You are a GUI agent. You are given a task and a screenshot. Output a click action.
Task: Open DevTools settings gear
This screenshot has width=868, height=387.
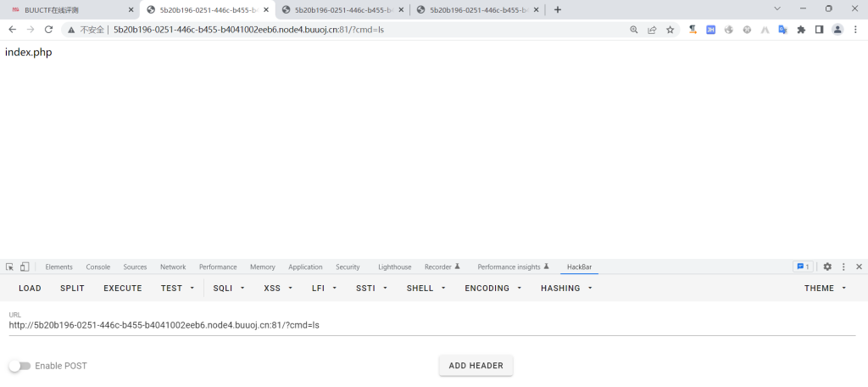pyautogui.click(x=827, y=266)
